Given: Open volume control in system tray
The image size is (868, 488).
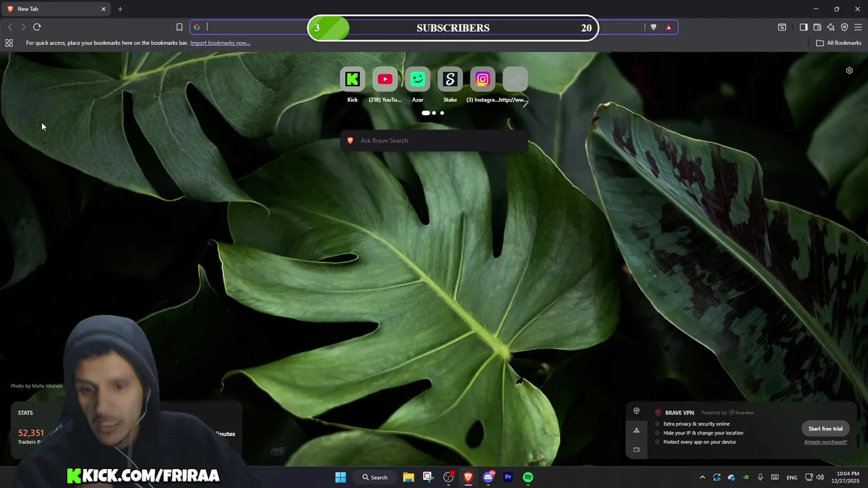Looking at the screenshot, I should (820, 477).
